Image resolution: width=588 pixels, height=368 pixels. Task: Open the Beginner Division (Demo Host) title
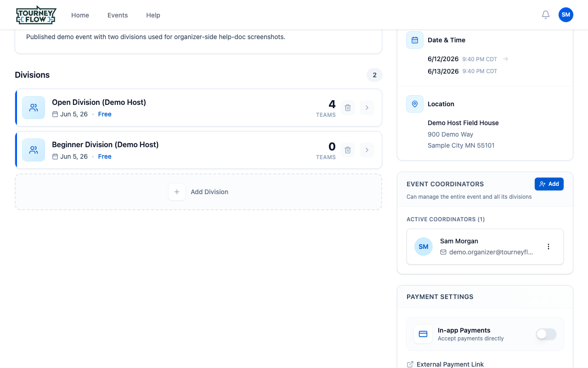105,144
